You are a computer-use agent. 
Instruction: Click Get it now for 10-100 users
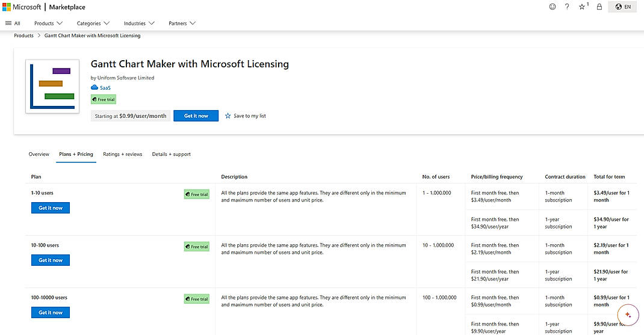pos(51,260)
